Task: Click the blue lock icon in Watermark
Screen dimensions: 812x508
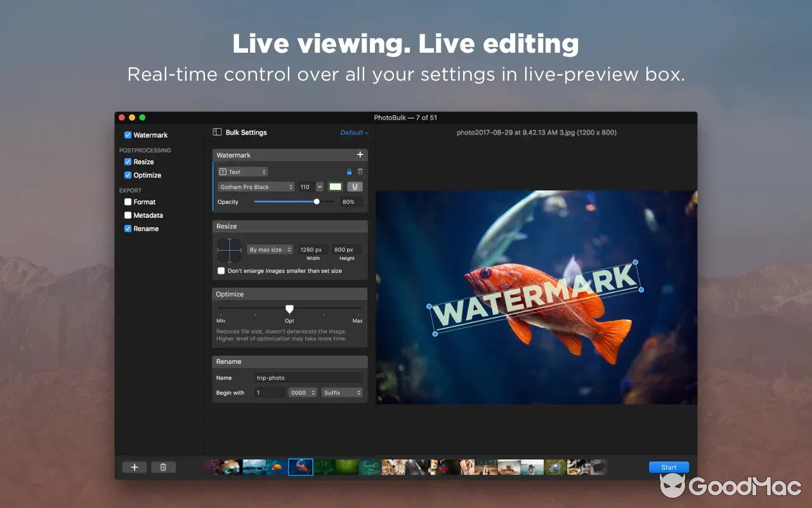Action: pyautogui.click(x=349, y=172)
